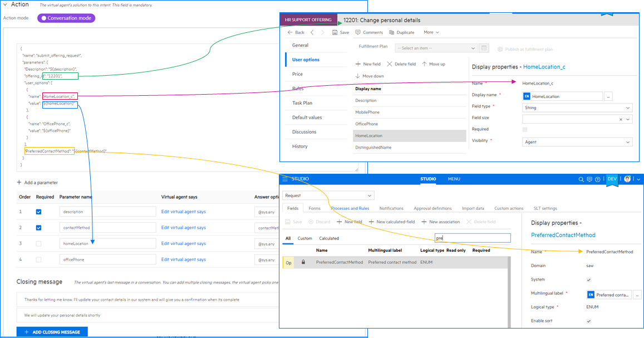Switch to the Forms tab in Studio
The width and height of the screenshot is (644, 338).
tap(315, 208)
